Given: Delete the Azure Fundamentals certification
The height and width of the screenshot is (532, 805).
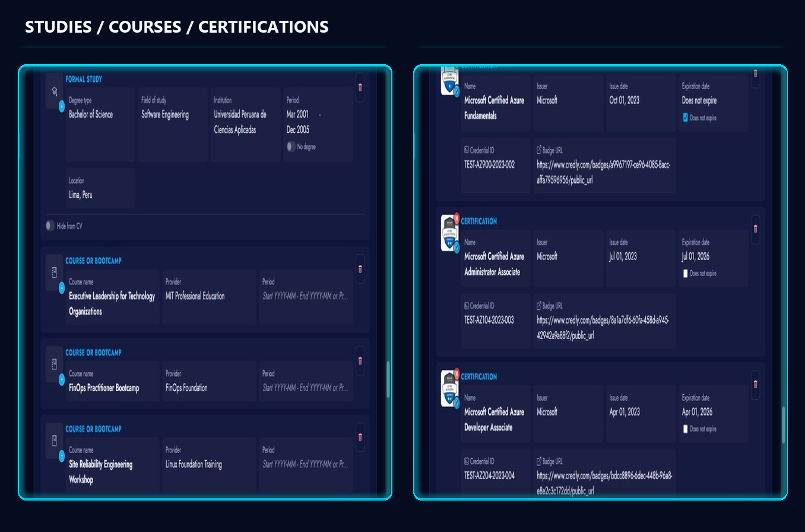Looking at the screenshot, I should 755,74.
